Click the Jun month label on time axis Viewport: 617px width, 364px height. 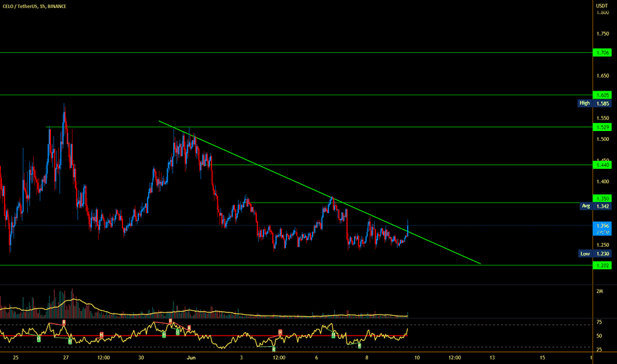tap(191, 357)
